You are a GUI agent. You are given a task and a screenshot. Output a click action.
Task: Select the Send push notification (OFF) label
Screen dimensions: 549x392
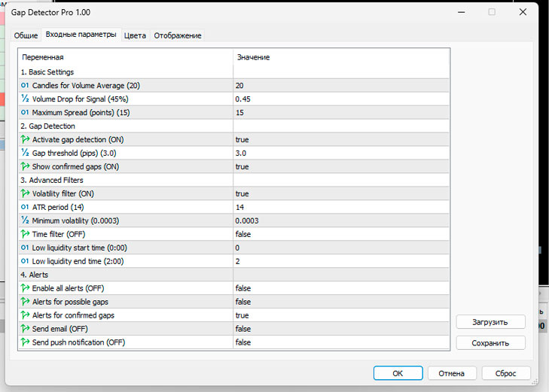coord(78,342)
